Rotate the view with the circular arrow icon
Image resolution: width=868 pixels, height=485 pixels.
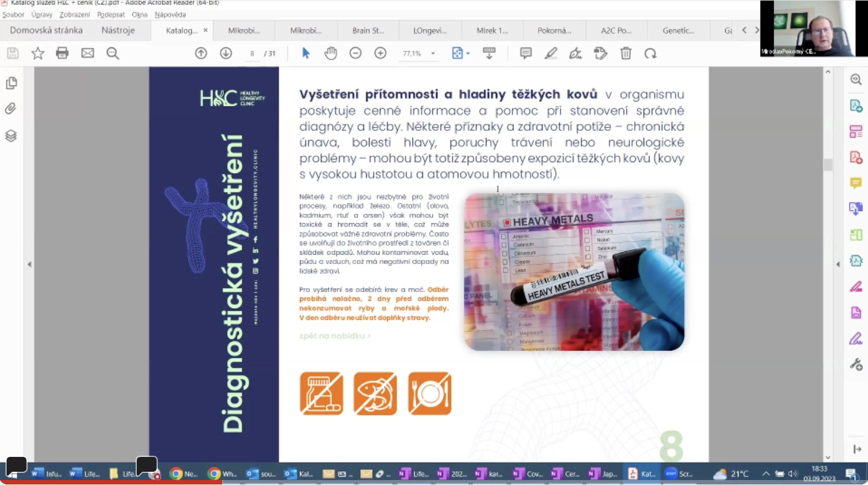tap(651, 53)
